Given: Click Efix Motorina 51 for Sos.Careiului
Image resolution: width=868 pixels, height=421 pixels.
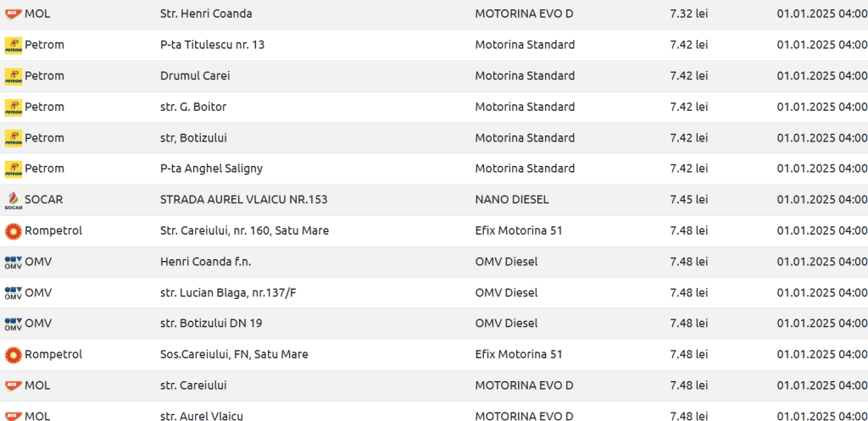Looking at the screenshot, I should 519,355.
